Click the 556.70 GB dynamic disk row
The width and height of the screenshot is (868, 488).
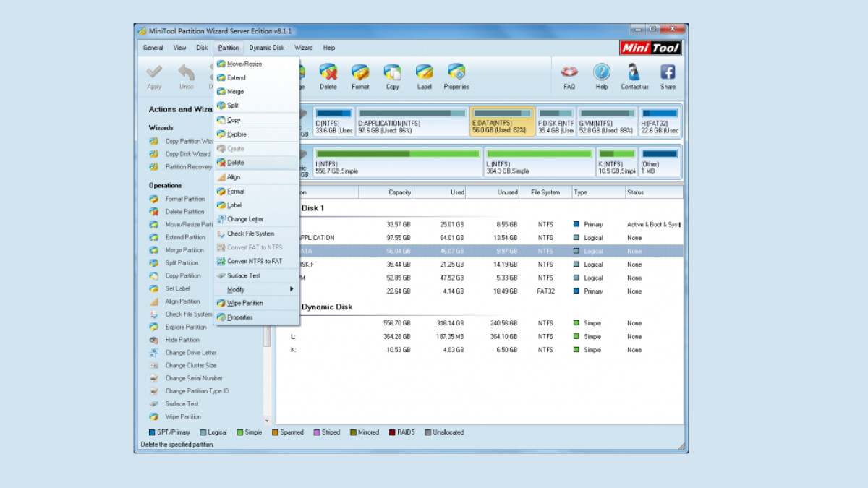point(480,323)
